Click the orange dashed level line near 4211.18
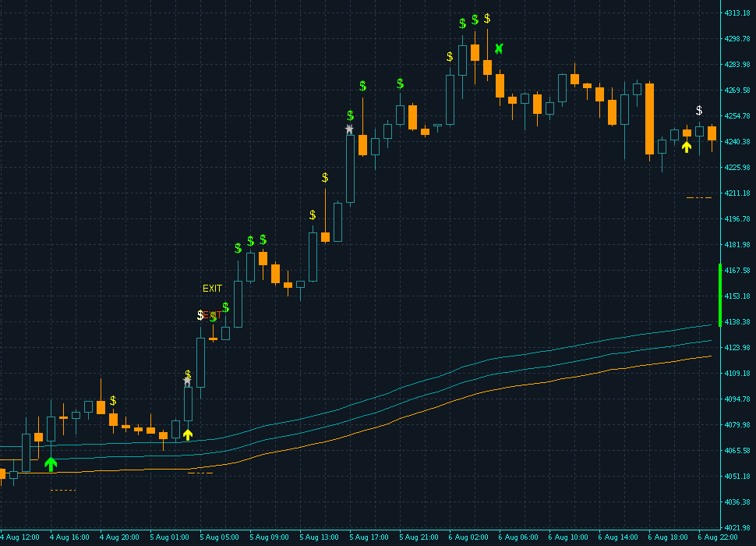 tap(699, 198)
